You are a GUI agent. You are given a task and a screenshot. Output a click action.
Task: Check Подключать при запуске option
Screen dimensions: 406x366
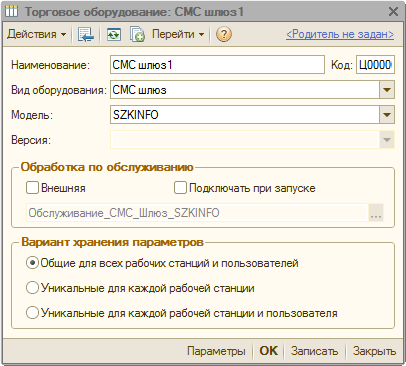click(x=180, y=188)
